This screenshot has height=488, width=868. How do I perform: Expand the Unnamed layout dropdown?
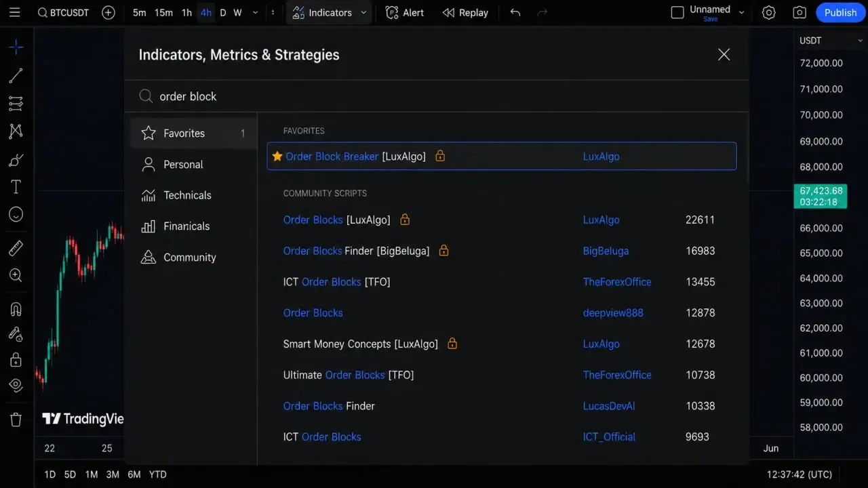pyautogui.click(x=741, y=13)
